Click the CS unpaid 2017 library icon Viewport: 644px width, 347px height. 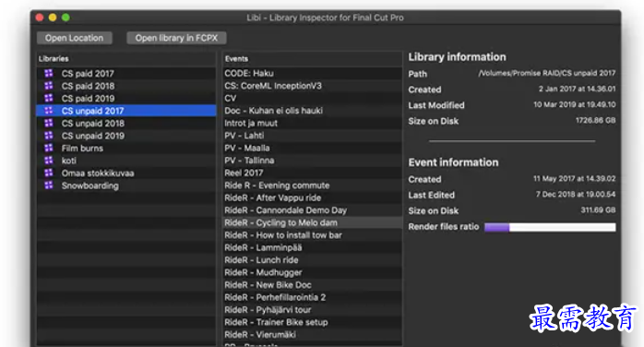tap(49, 111)
